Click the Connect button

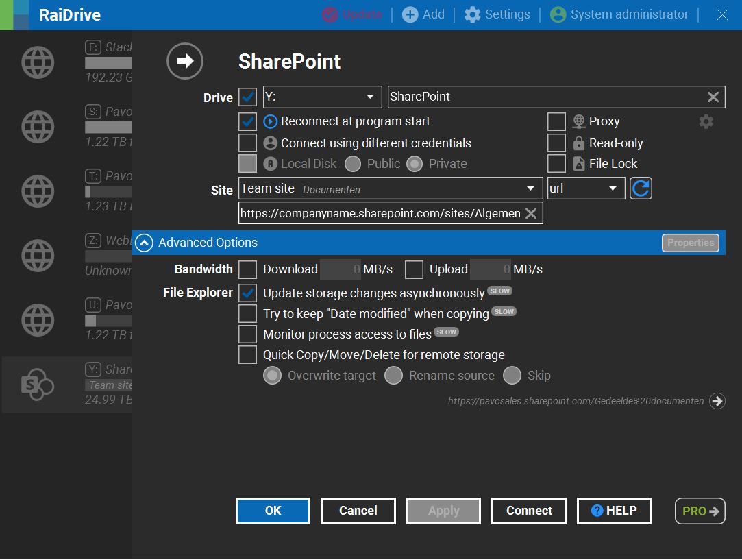point(529,511)
